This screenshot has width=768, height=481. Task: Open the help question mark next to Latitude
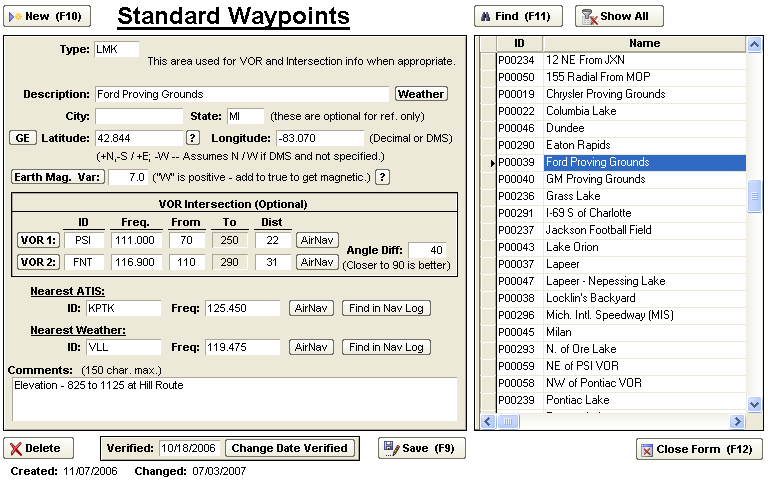point(193,138)
